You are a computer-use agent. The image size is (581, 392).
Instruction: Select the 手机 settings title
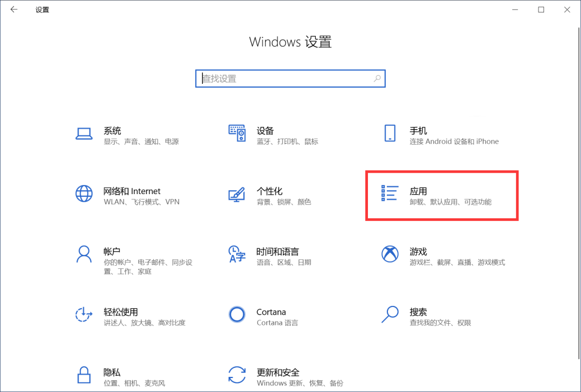pyautogui.click(x=419, y=131)
